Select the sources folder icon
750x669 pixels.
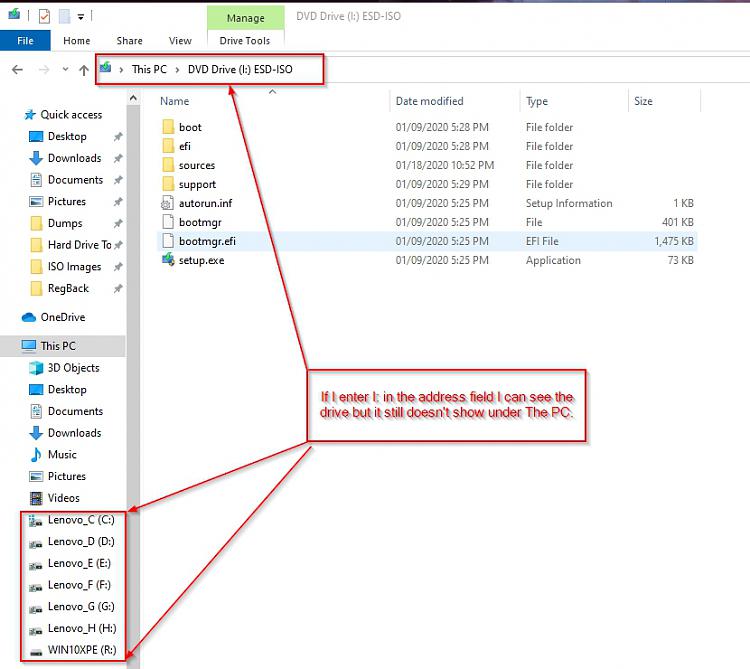pos(168,165)
